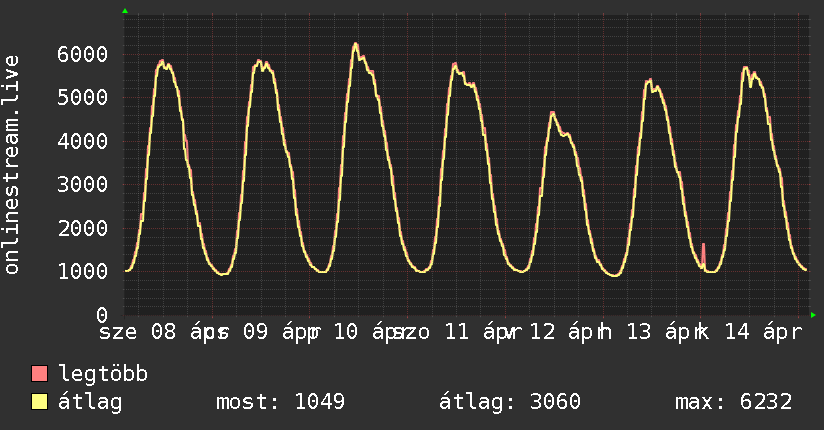Image resolution: width=824 pixels, height=430 pixels.
Task: Click the small red spike near 1000 line
Action: (703, 250)
